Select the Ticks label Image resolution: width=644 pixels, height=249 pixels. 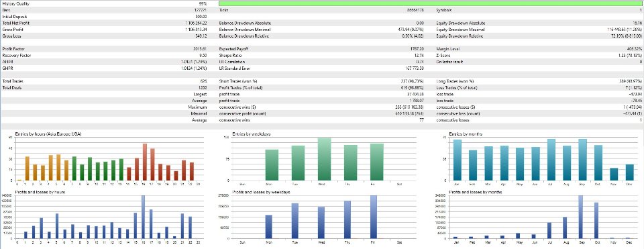click(224, 9)
